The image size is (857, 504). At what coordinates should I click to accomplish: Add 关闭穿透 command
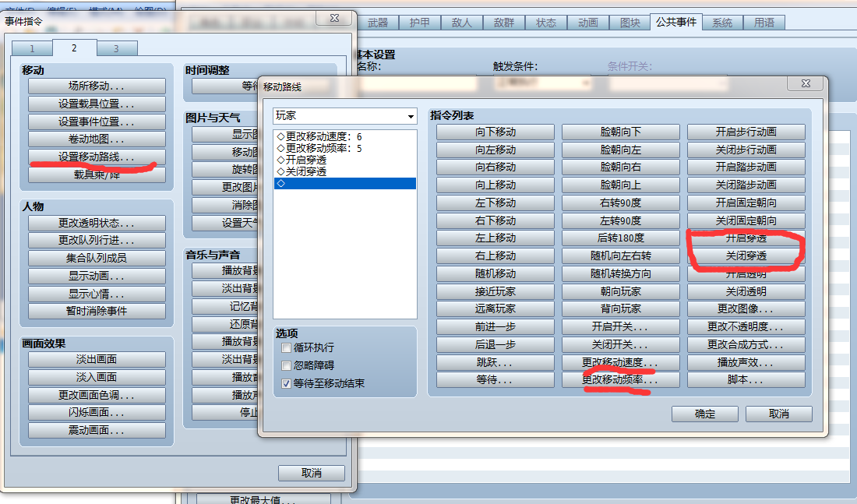(x=746, y=256)
